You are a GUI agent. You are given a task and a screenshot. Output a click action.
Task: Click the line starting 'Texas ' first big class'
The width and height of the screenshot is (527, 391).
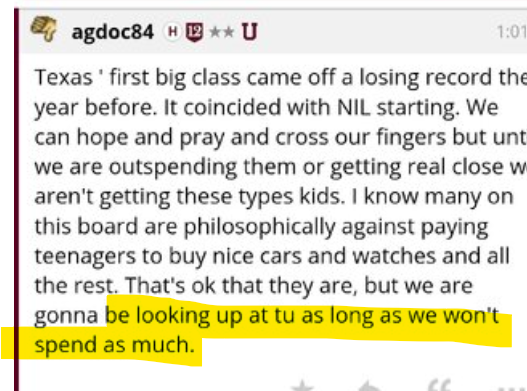[281, 78]
